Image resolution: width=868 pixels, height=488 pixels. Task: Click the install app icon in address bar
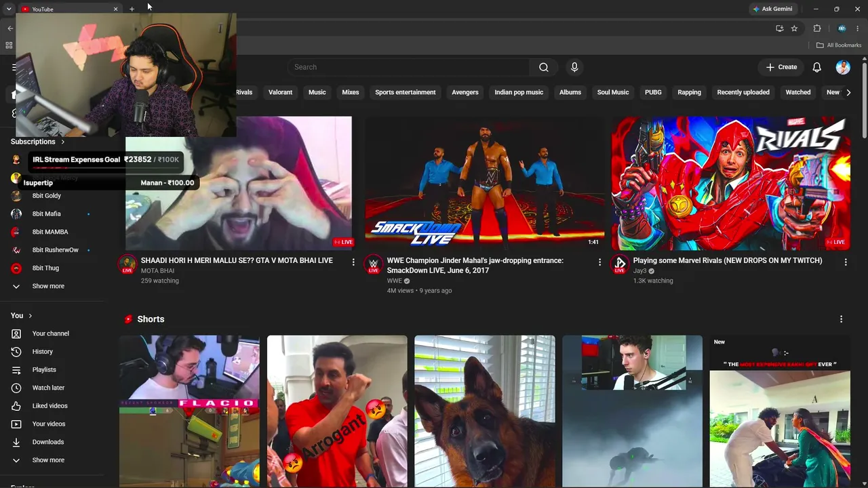pyautogui.click(x=779, y=28)
